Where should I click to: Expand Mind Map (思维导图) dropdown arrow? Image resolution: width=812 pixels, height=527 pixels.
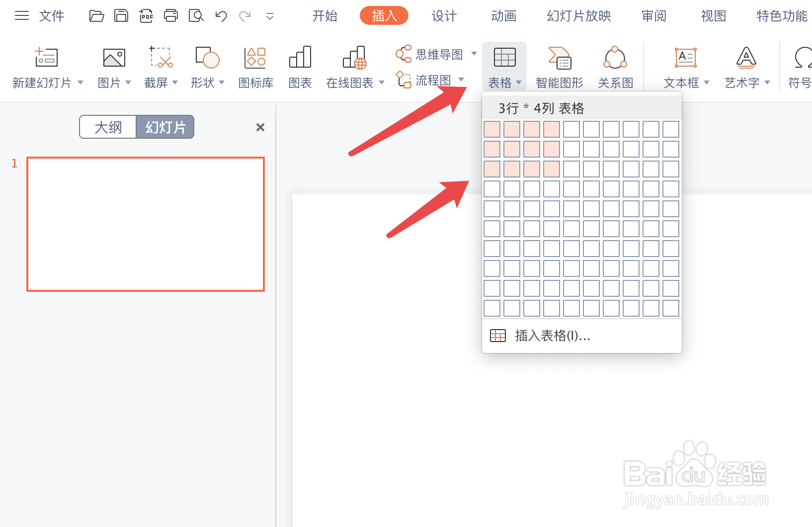click(474, 54)
